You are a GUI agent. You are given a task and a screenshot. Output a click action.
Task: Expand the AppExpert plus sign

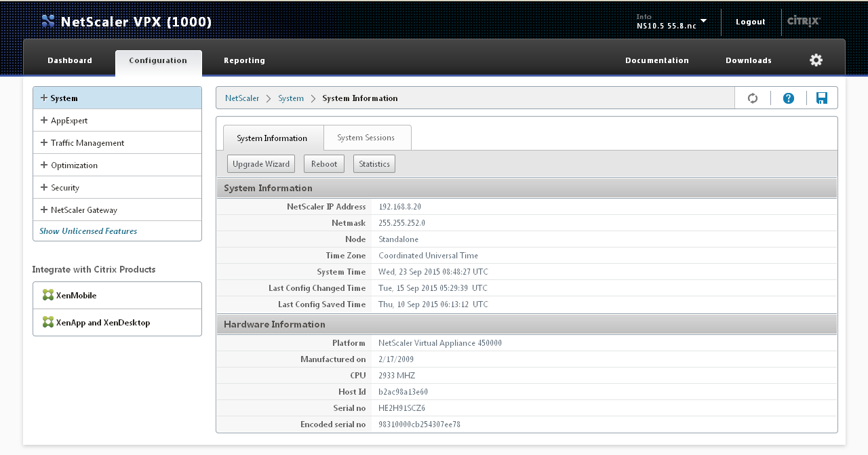point(44,120)
